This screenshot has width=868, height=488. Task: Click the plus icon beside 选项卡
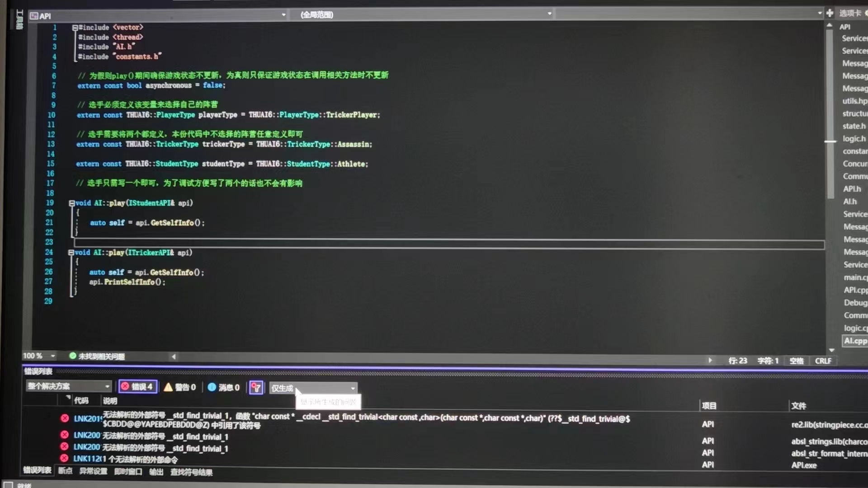(830, 13)
